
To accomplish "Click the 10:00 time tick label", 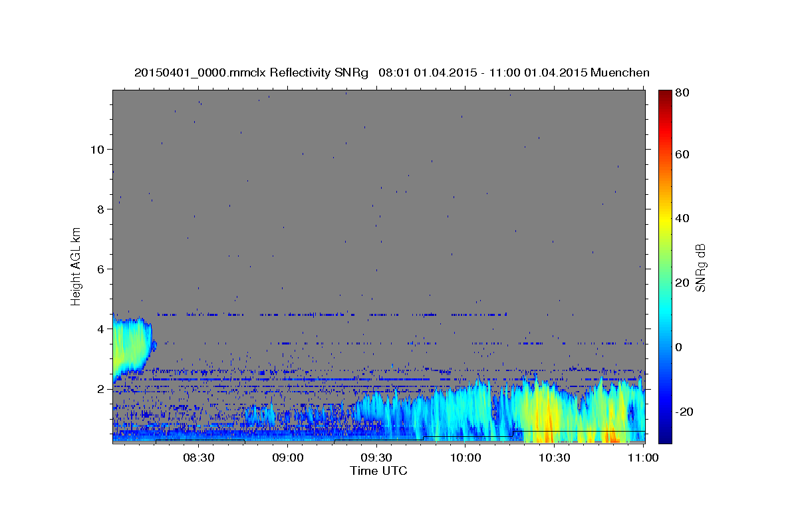I will [465, 458].
